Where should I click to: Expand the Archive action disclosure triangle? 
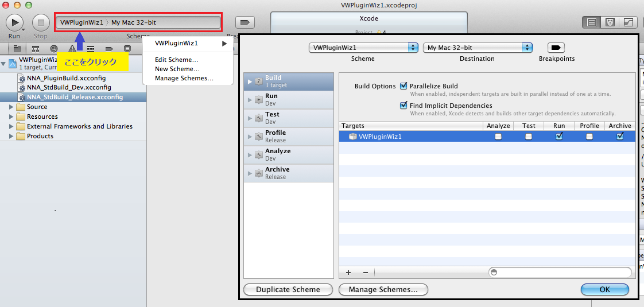(x=250, y=173)
